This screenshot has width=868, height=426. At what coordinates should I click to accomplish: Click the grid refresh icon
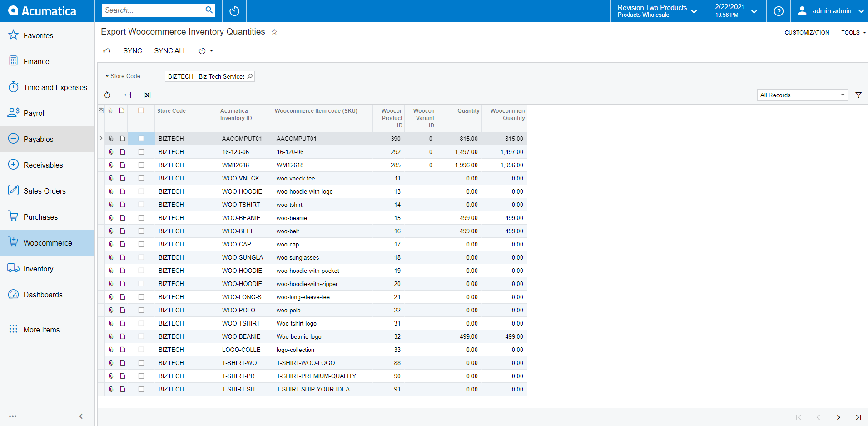click(107, 95)
